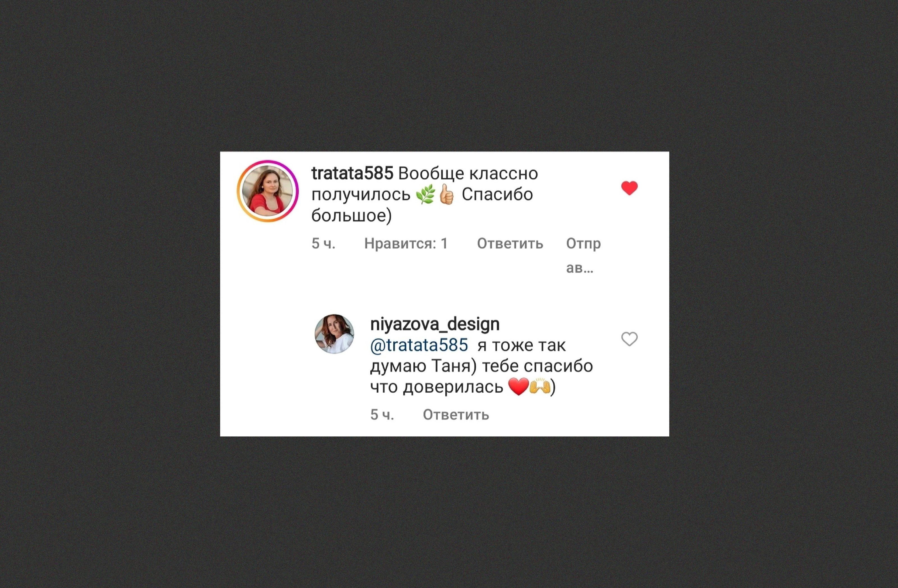
Task: Click the red heart emoji in the reply text
Action: (x=518, y=387)
